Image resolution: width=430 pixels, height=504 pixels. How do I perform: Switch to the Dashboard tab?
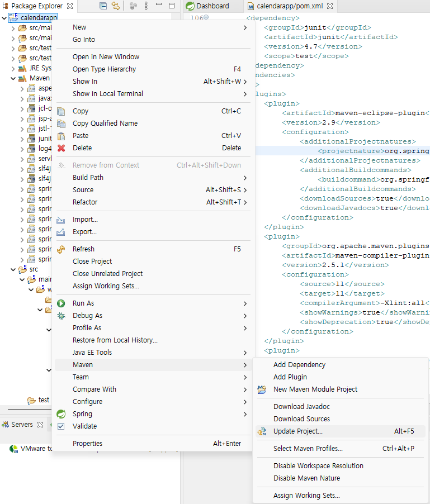click(x=208, y=6)
